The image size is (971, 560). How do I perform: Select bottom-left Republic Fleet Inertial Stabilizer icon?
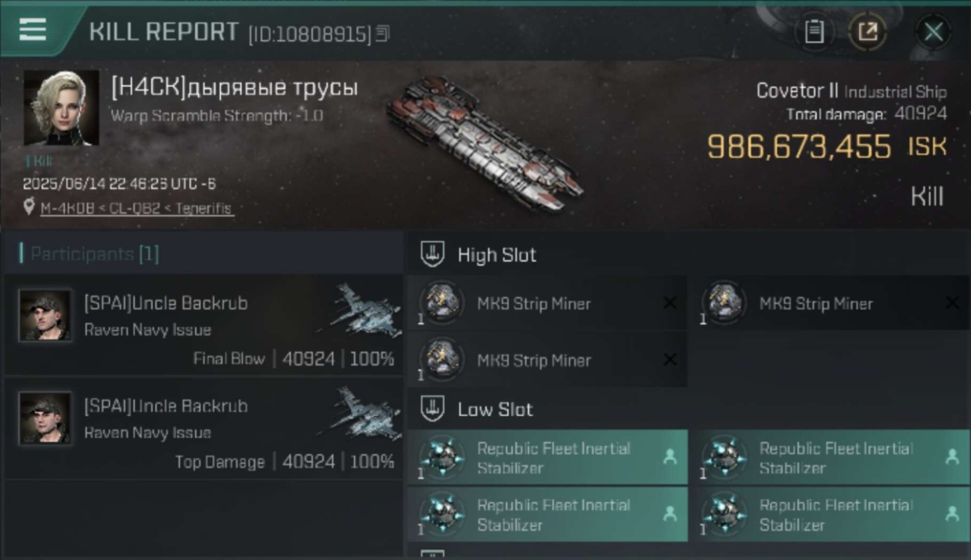coord(441,514)
